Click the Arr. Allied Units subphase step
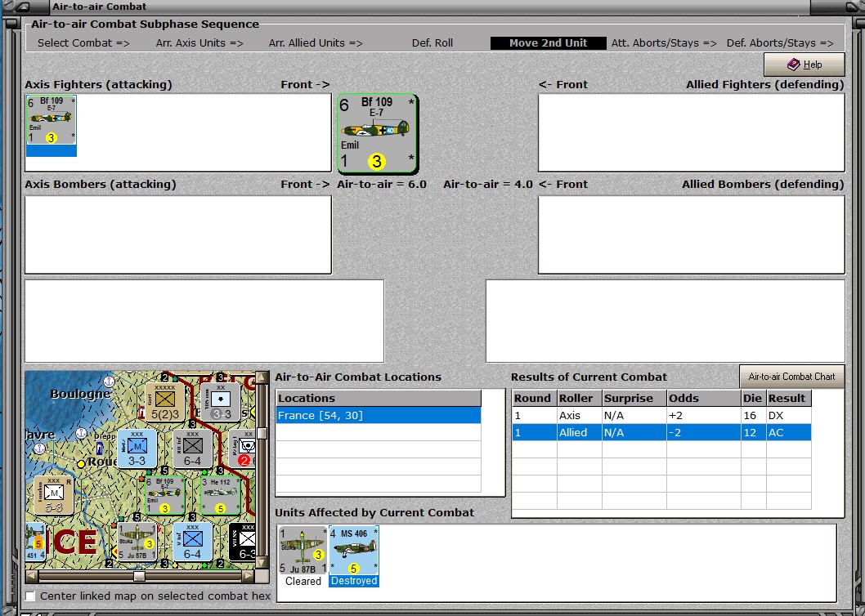 coord(316,43)
